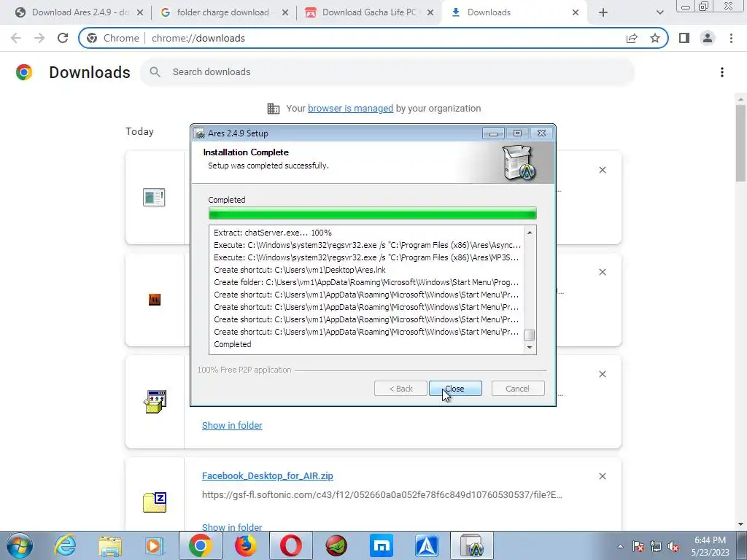Click the chrome://downloads address bar
The image size is (747, 560).
coord(373,38)
